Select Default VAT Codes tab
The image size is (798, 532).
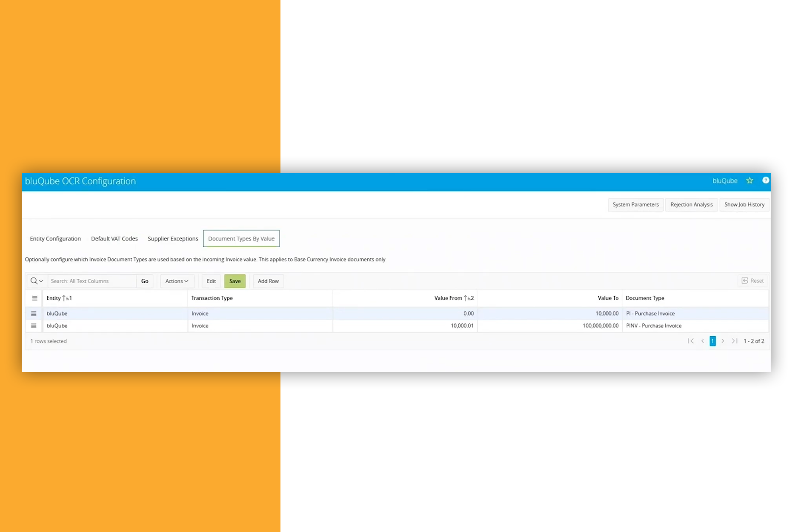coord(114,239)
